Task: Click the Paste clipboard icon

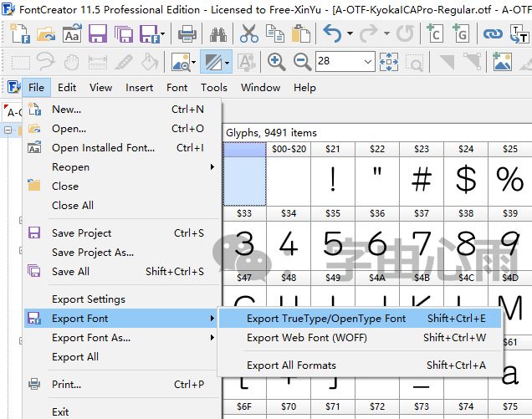Action: pos(301,33)
